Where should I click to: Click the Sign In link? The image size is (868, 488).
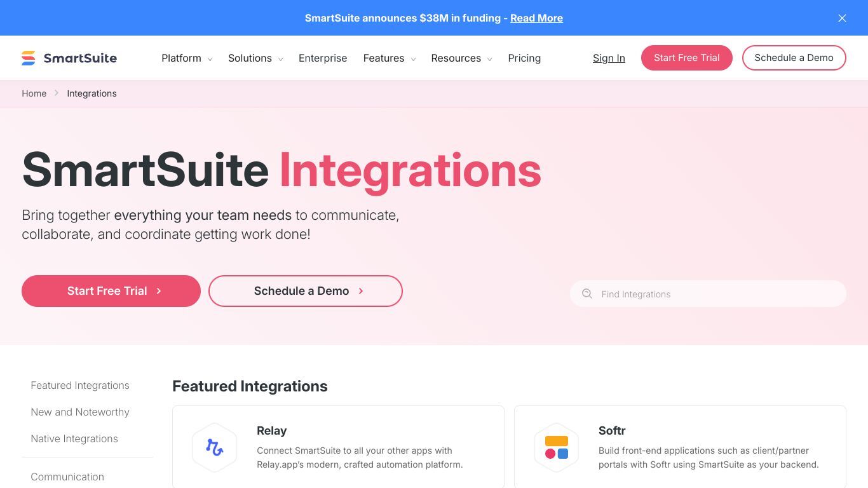[609, 58]
